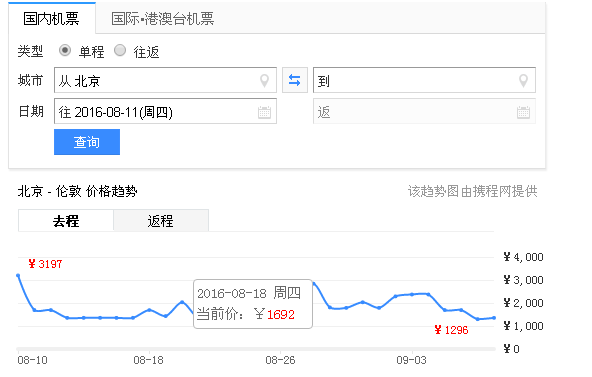Click ¥0 axis label
Screen dimensions: 592x377
tap(512, 349)
